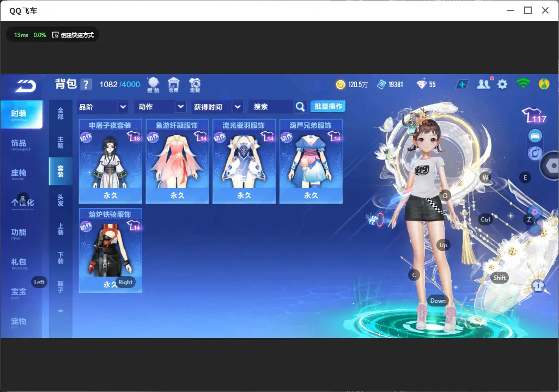This screenshot has width=559, height=392.
Task: Open the 仓库 warehouse icon
Action: tap(174, 85)
